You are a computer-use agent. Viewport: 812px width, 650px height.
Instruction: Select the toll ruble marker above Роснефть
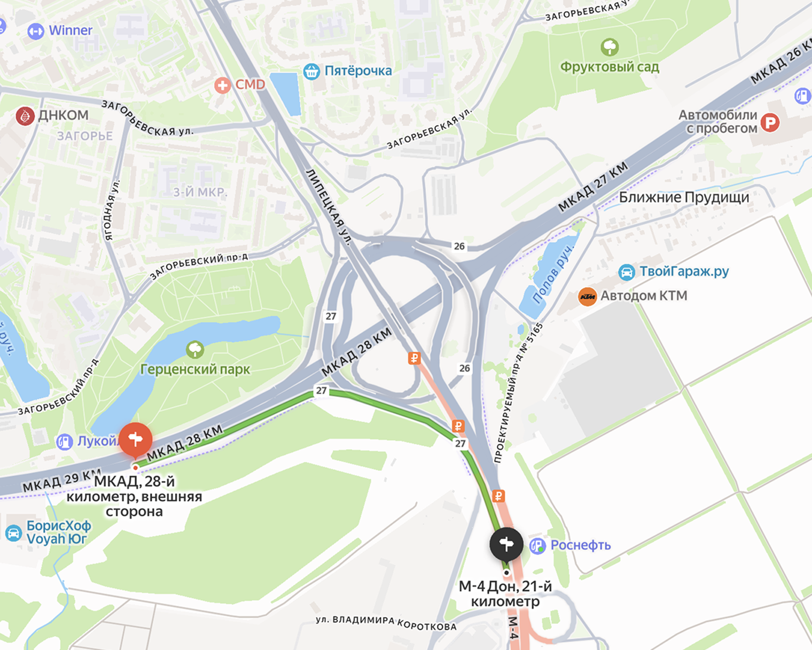(498, 496)
